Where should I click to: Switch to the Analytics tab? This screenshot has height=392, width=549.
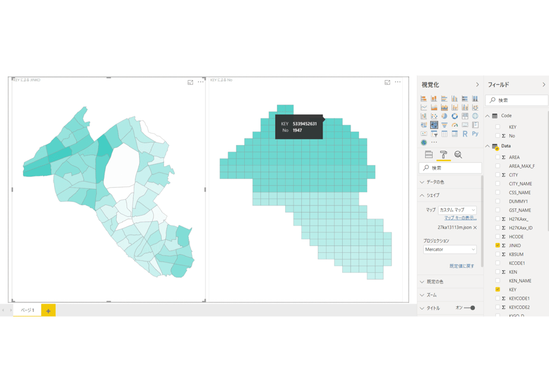(x=458, y=154)
